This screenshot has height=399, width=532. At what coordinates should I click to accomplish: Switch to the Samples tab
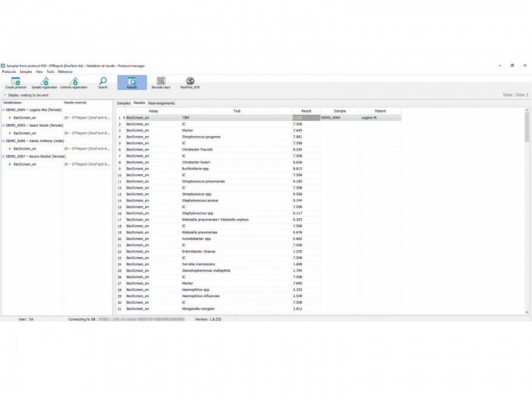123,103
